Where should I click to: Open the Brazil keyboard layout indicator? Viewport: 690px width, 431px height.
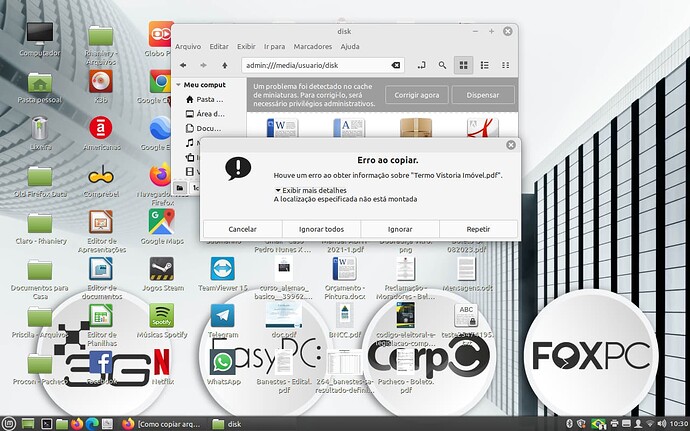[598, 424]
